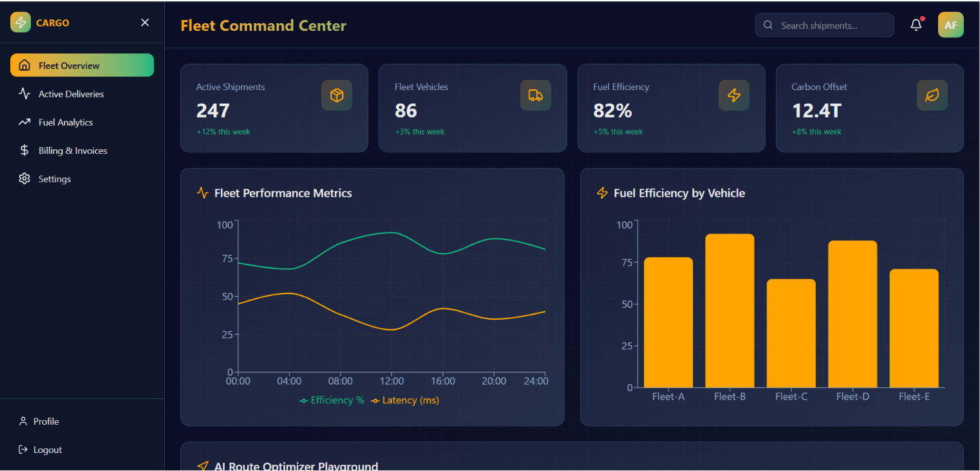The height and width of the screenshot is (471, 980).
Task: Go to Fuel Analytics in the sidebar
Action: (82, 122)
